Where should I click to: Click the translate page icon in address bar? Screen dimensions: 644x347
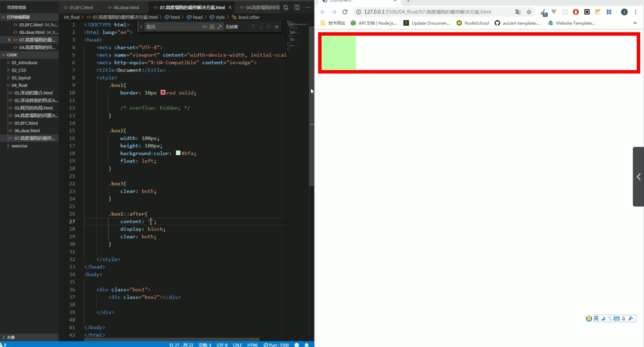coord(518,12)
